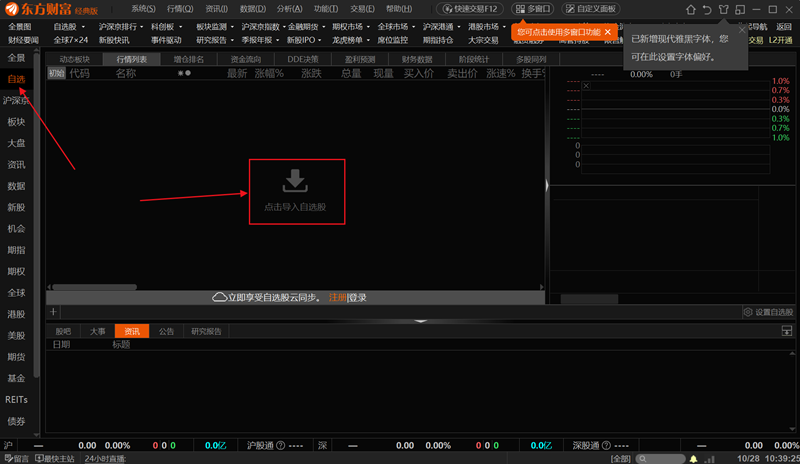Open 自定义面板 custom panel button

[x=591, y=9]
